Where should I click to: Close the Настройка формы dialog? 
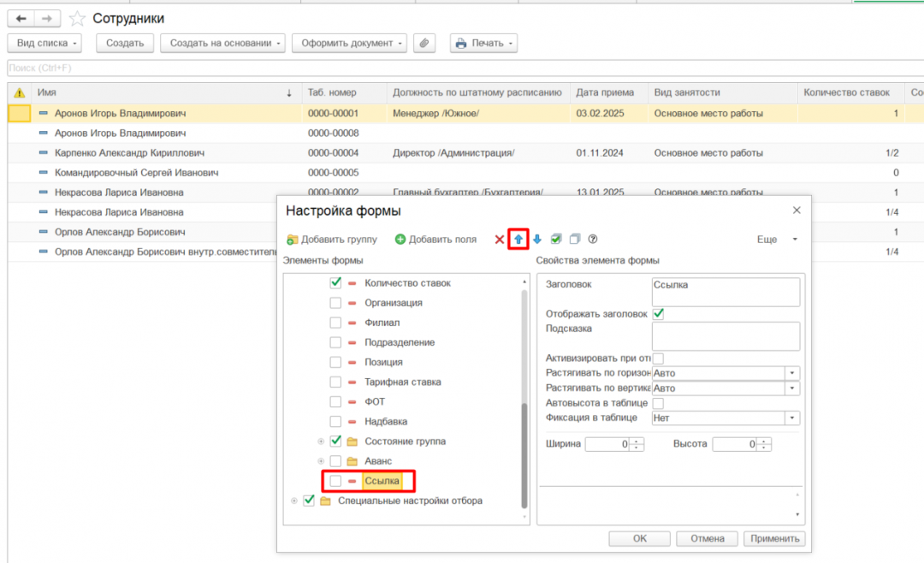pyautogui.click(x=797, y=210)
